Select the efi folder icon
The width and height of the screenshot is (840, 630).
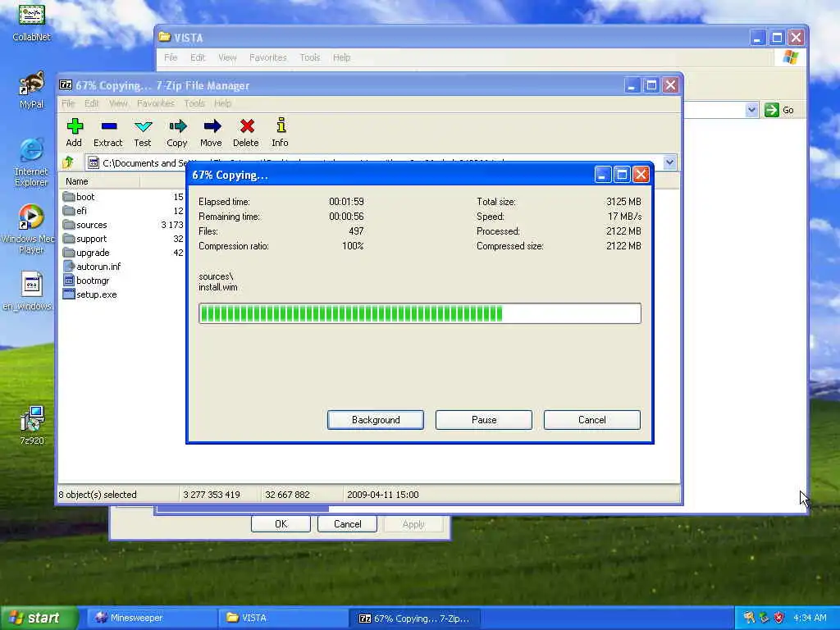(x=69, y=211)
